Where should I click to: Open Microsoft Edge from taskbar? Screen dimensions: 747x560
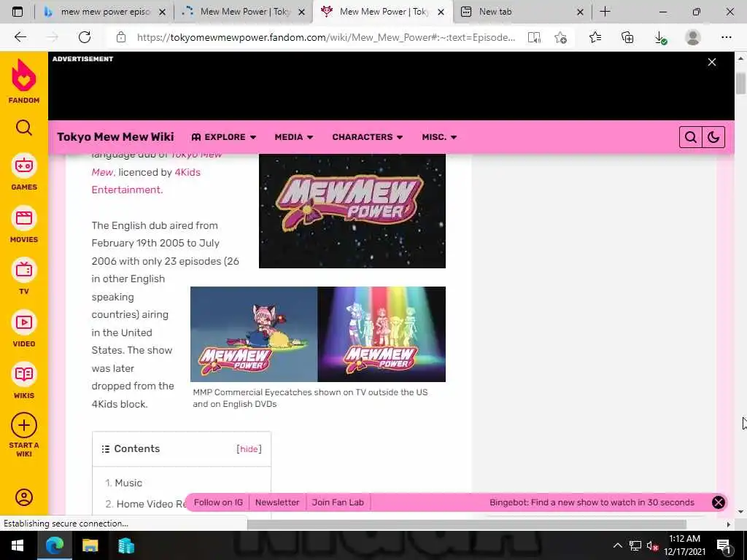(54, 545)
